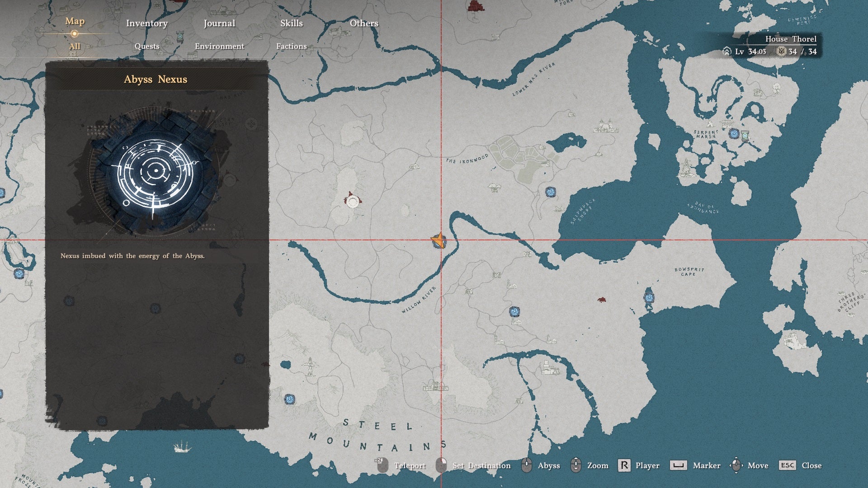
Task: Select the Abyss Nexus near Serpent Marsh
Action: point(734,134)
